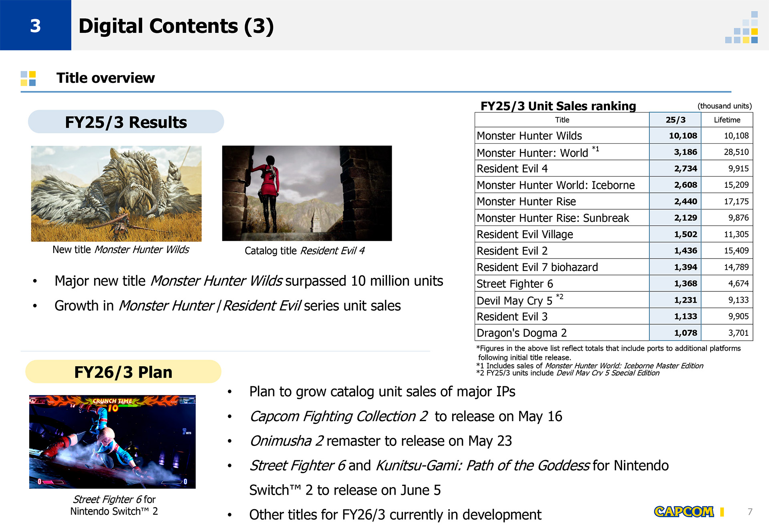This screenshot has width=769, height=532.
Task: Click the Dragon's Dogma 2 row title
Action: [521, 333]
